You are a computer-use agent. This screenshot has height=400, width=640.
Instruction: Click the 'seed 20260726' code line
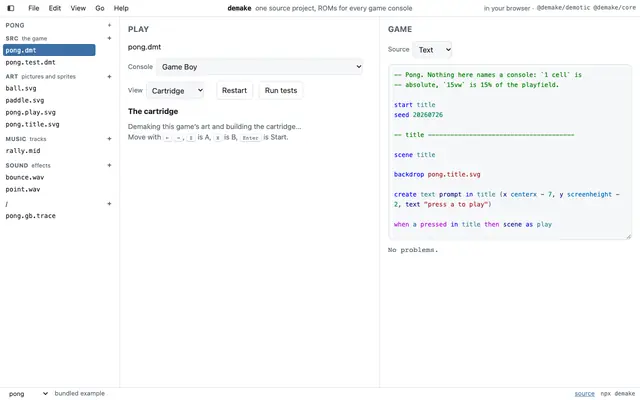pyautogui.click(x=418, y=115)
